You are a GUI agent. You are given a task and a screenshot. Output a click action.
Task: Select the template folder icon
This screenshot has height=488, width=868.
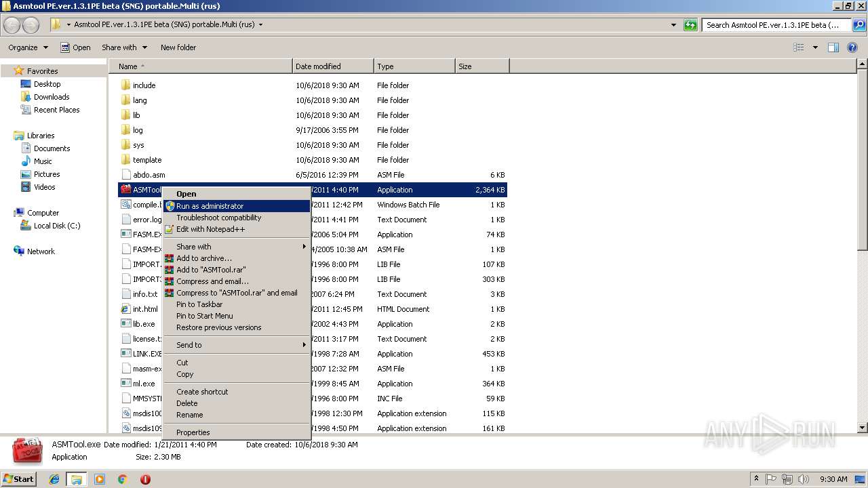tap(125, 160)
